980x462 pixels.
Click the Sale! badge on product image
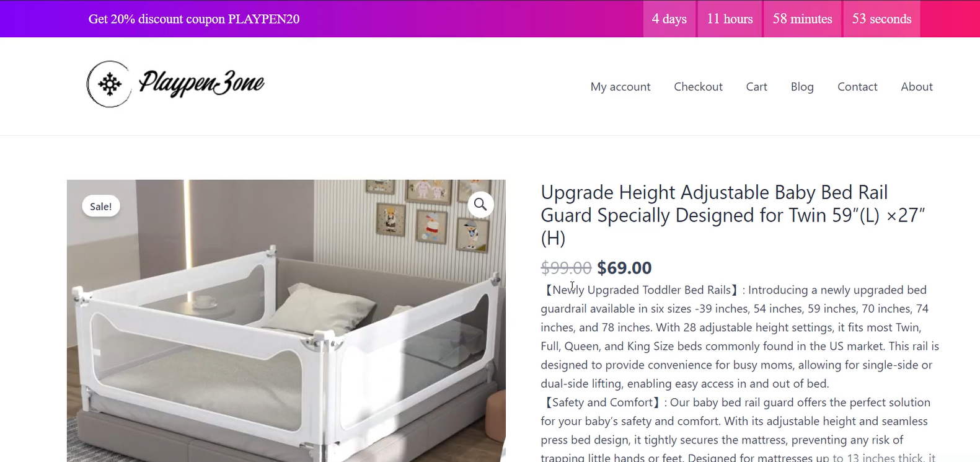[101, 207]
